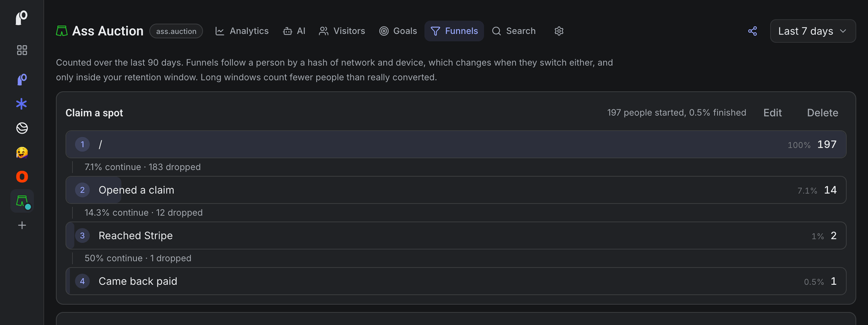Open settings gear icon in header
The image size is (868, 325).
559,31
